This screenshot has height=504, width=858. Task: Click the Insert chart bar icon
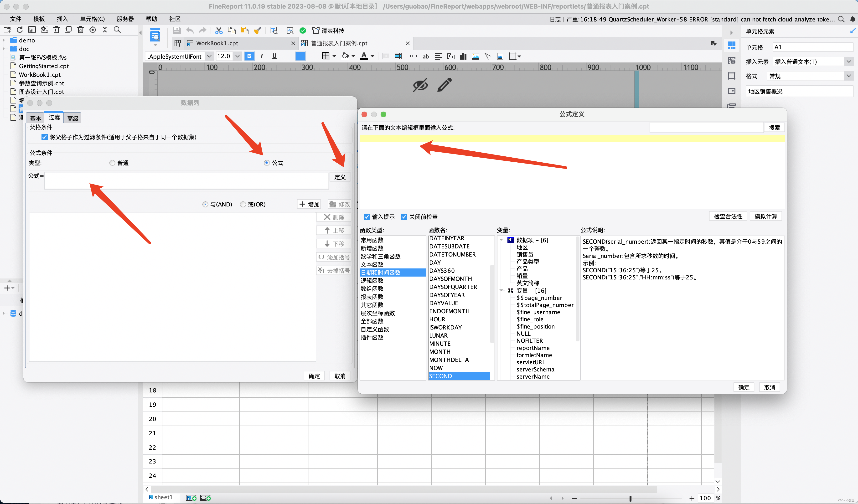tap(463, 56)
